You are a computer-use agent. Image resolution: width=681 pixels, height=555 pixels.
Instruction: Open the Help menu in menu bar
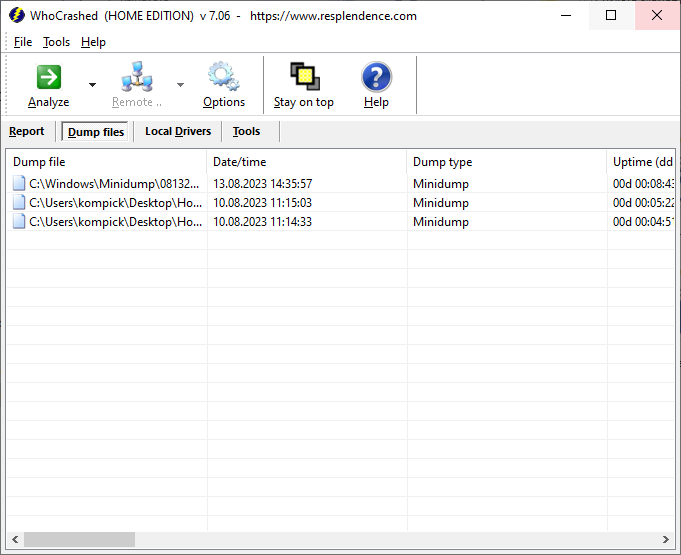pyautogui.click(x=93, y=42)
